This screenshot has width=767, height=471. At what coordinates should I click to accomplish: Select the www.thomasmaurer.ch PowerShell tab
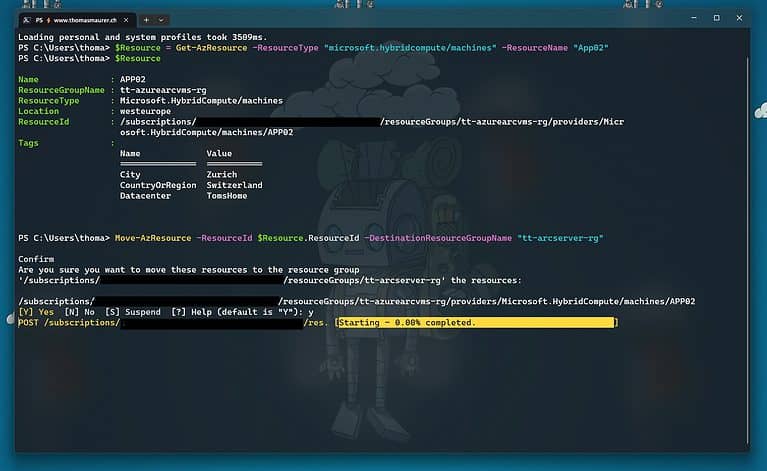coord(77,20)
